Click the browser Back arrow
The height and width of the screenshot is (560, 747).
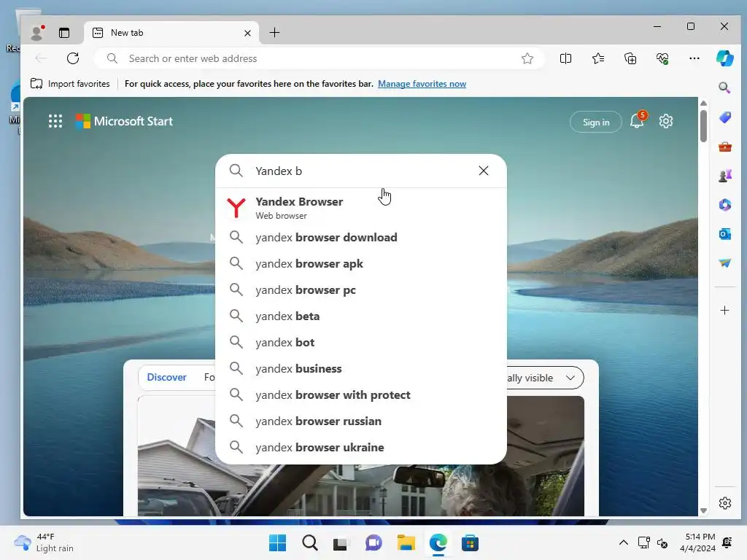coord(41,58)
